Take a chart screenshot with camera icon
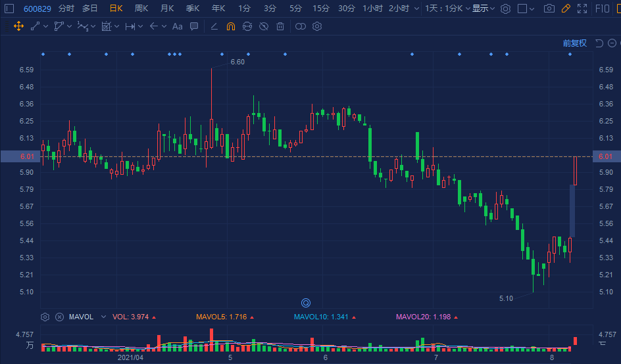This screenshot has width=621, height=364. 549,9
